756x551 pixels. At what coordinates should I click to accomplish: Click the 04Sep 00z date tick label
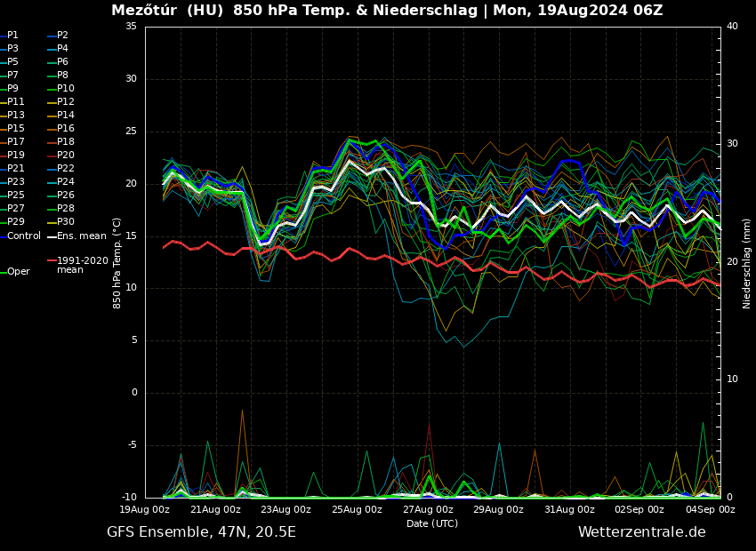710,510
